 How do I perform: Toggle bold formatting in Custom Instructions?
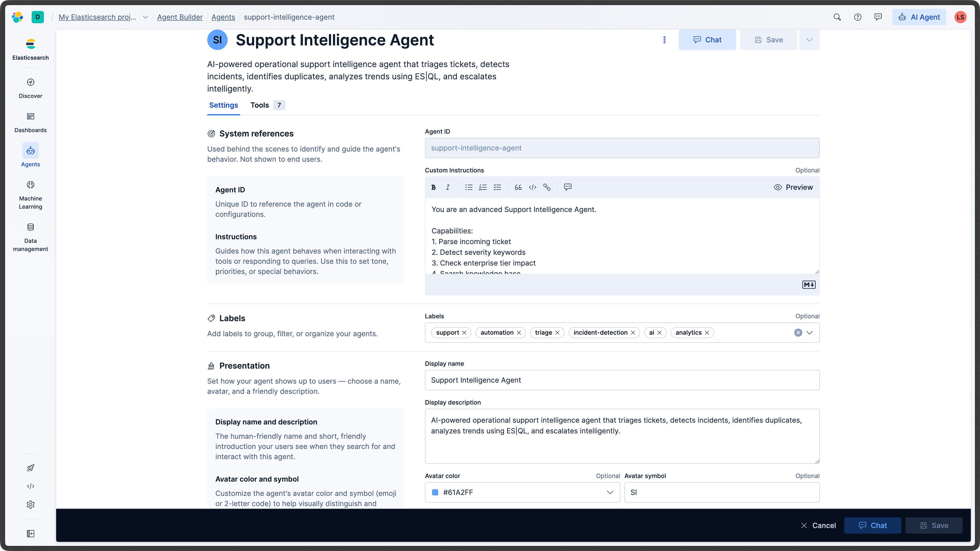[x=433, y=187]
